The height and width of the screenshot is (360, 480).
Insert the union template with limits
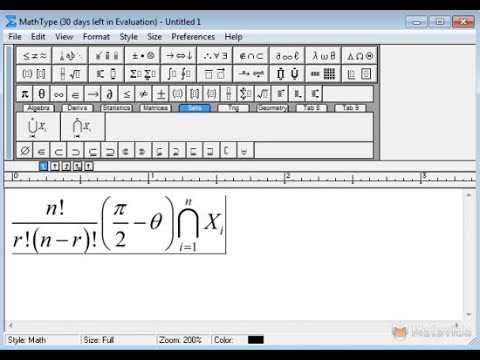pos(38,127)
